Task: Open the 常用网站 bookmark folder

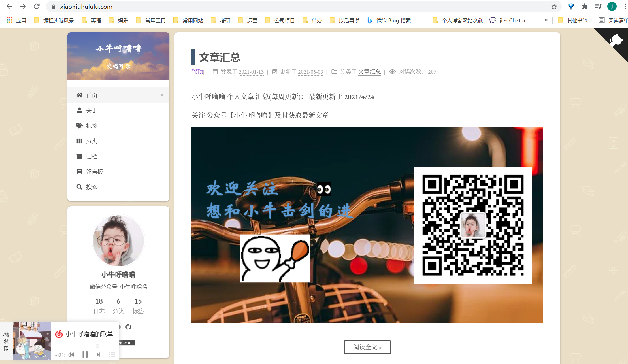Action: click(188, 20)
